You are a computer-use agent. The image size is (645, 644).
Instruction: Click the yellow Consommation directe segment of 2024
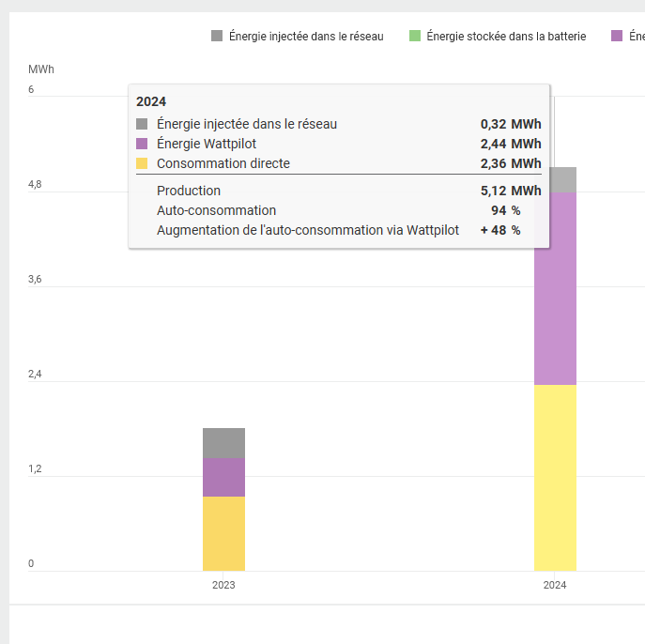(x=555, y=477)
